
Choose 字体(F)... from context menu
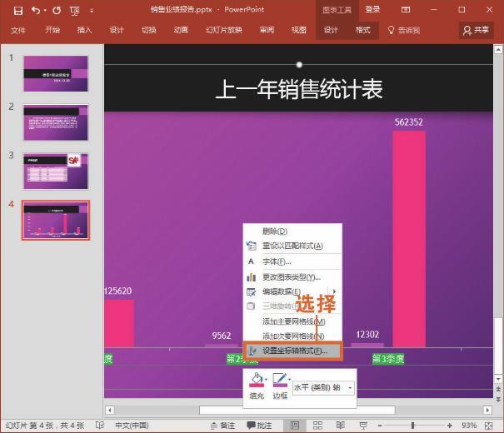pyautogui.click(x=292, y=261)
